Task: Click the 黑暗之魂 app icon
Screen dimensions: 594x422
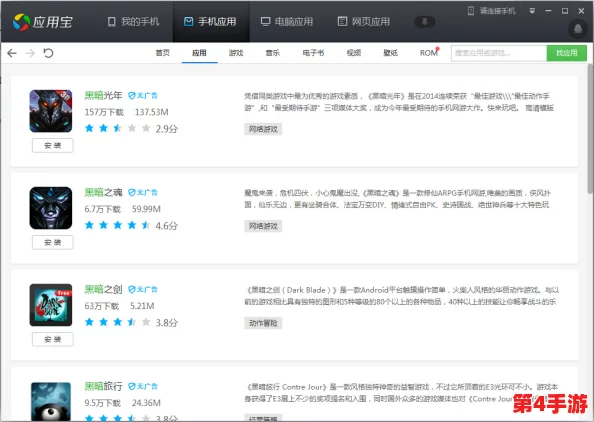Action: (x=51, y=208)
